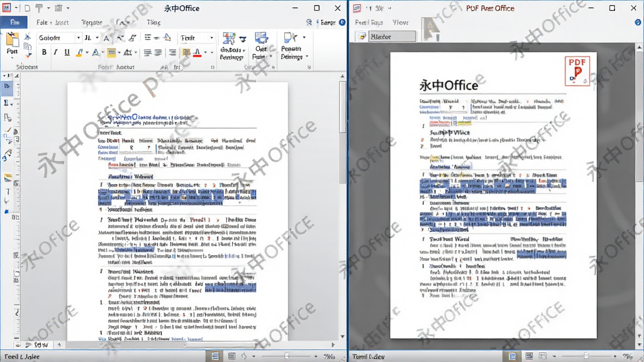Adjust the zoom slider in PDF status bar
This screenshot has height=362, width=644.
tap(586, 356)
